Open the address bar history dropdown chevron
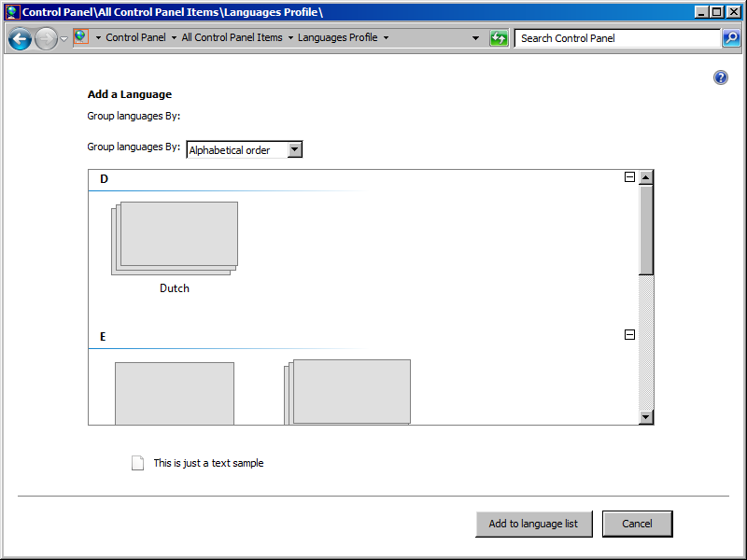Screen dimensions: 747x560 click(x=475, y=38)
